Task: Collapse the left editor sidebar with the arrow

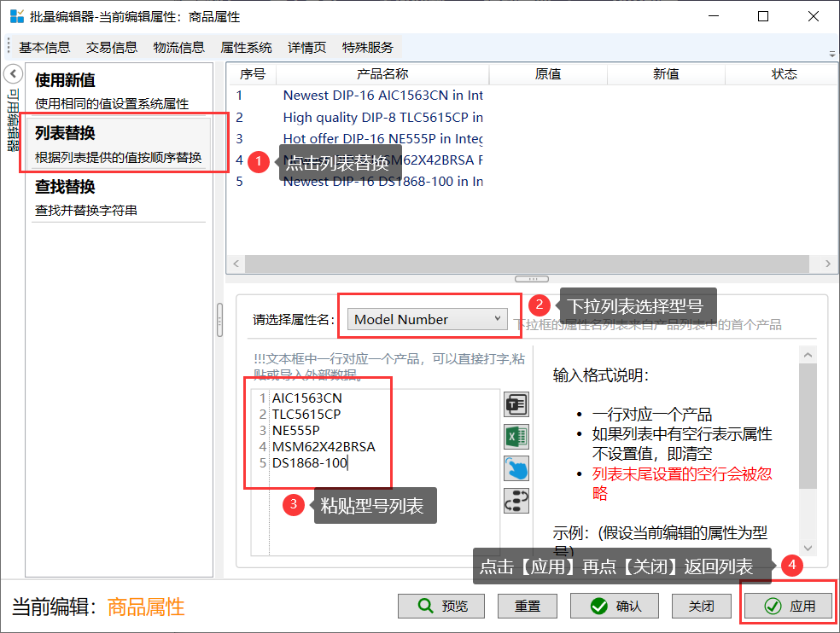Action: 12,73
